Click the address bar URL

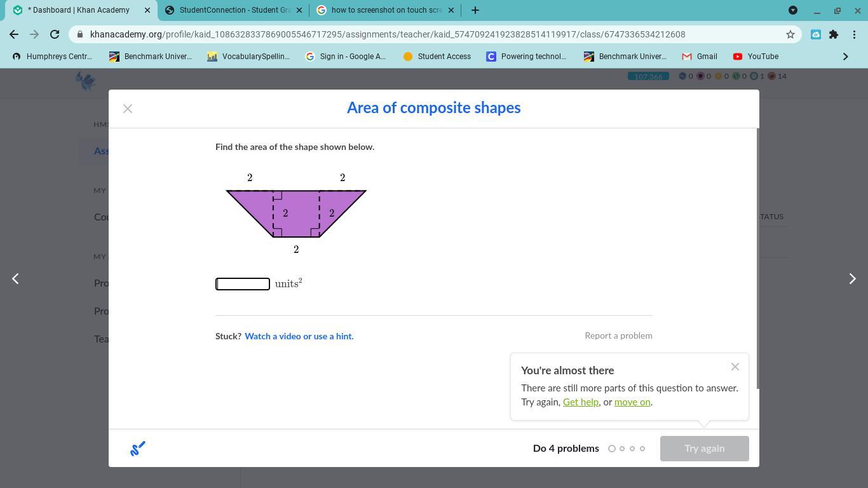[x=388, y=34]
